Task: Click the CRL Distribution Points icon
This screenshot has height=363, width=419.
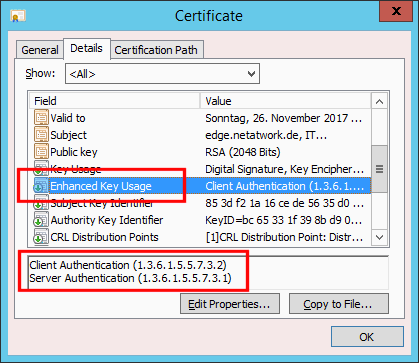Action: pos(41,237)
